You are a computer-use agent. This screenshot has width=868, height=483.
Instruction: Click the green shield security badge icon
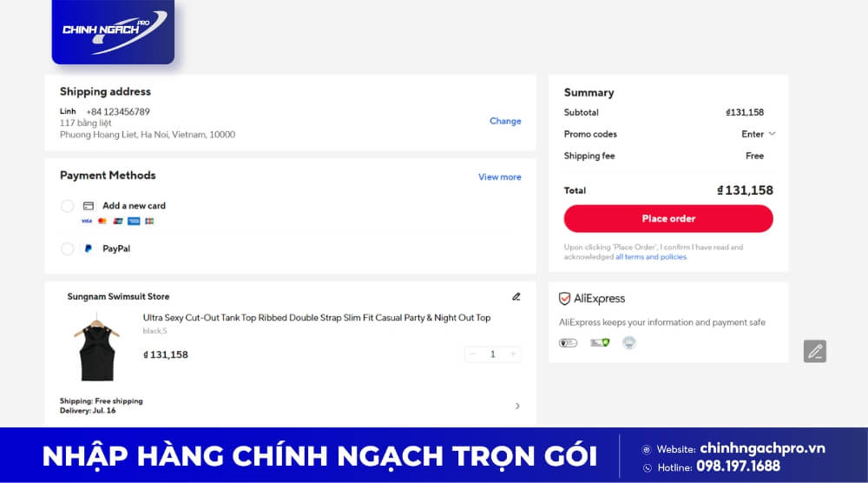pyautogui.click(x=600, y=343)
